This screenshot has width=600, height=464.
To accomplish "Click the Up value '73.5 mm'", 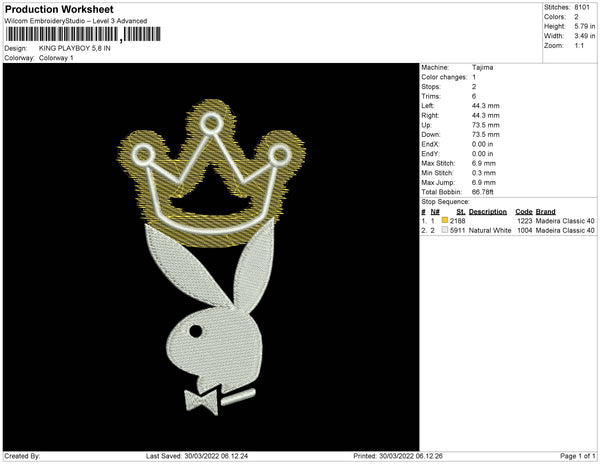I will pos(486,125).
